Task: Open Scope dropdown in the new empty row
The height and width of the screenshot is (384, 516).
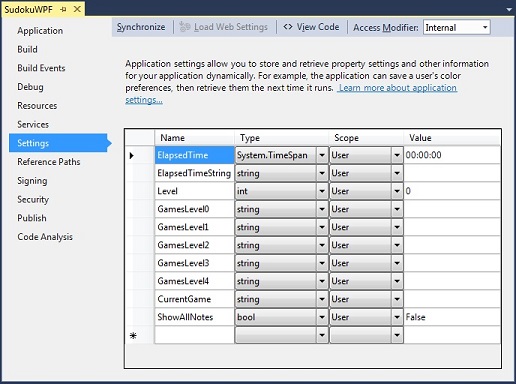Action: tap(397, 335)
